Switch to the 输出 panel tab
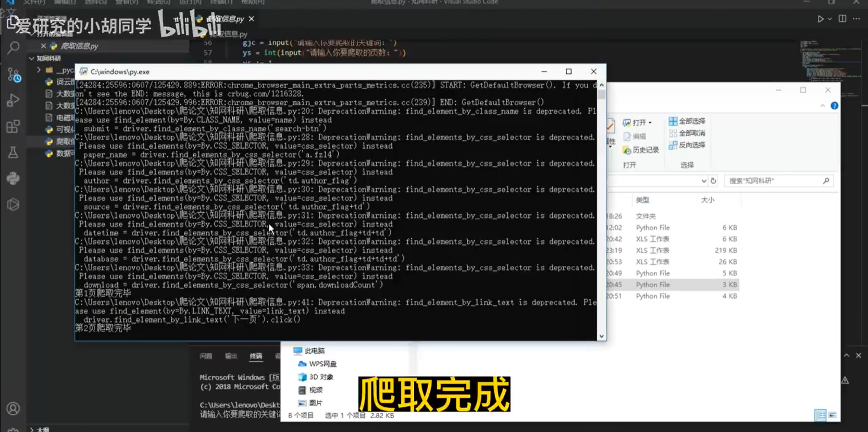The image size is (868, 432). (x=231, y=357)
